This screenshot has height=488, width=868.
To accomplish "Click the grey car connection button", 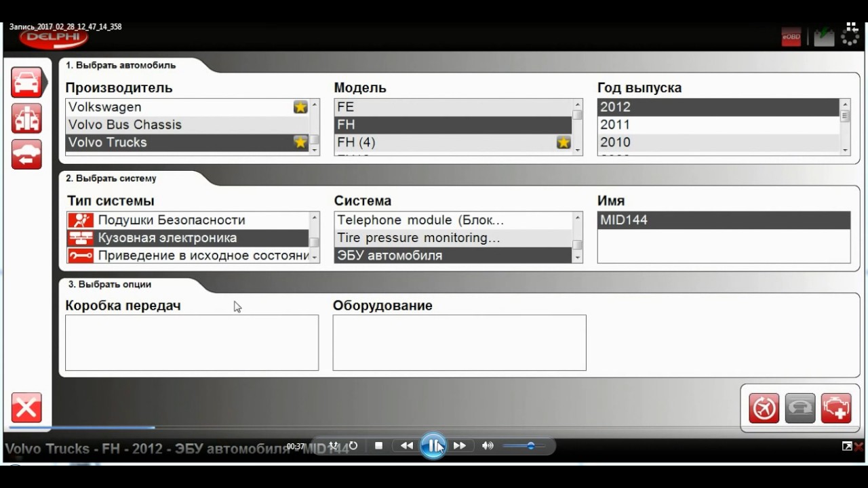I will pyautogui.click(x=800, y=409).
